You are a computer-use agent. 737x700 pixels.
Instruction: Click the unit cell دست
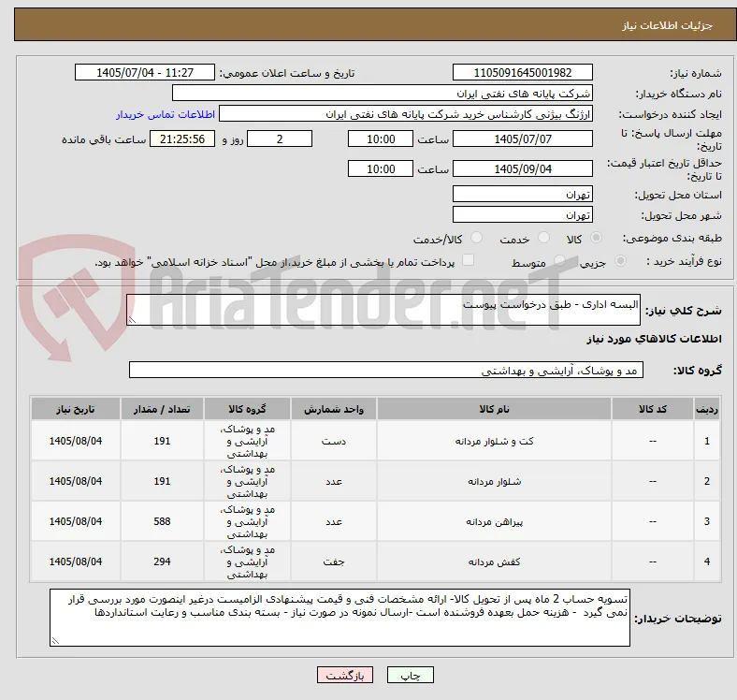point(334,442)
